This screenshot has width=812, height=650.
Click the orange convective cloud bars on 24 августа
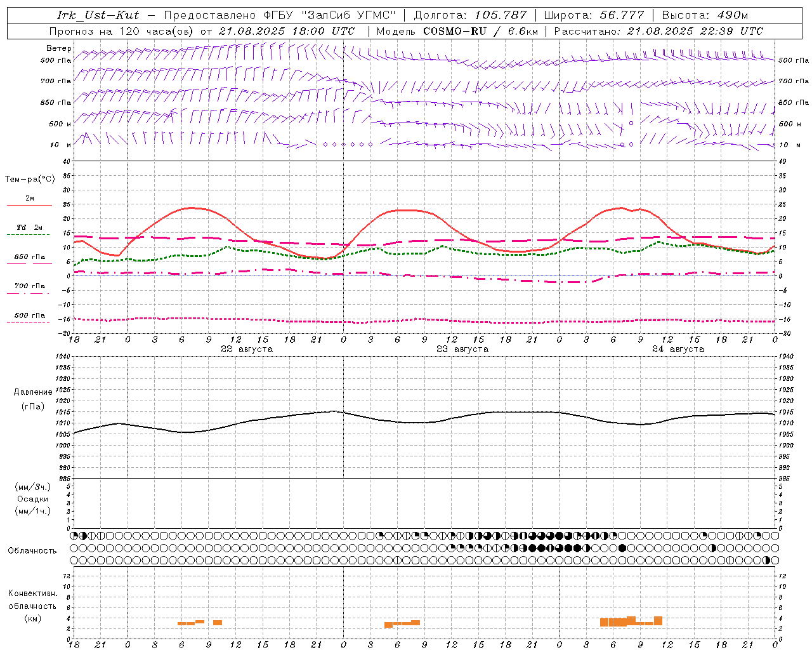pos(631,621)
